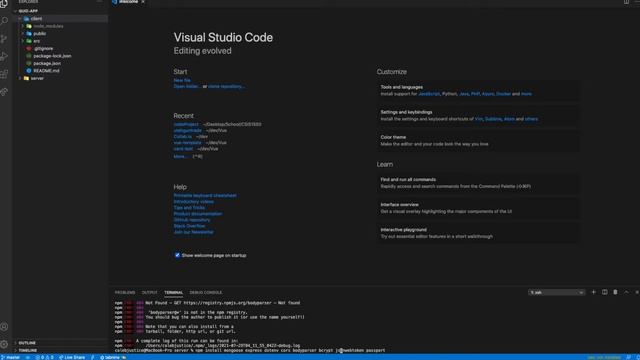Split the terminal panel
This screenshot has height=360, width=640.
click(x=604, y=292)
